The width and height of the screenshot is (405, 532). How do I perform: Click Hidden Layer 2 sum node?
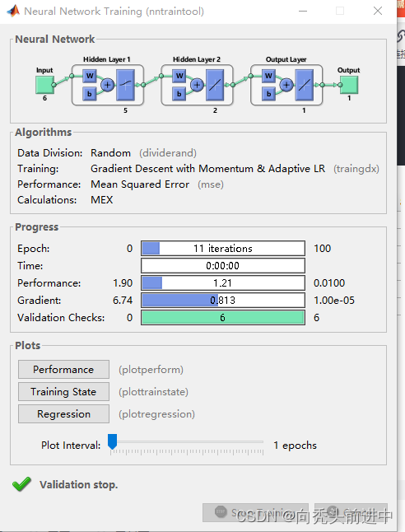pos(197,85)
